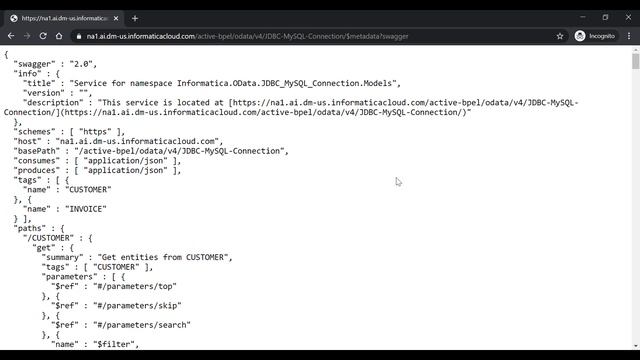Click the scrollbar down arrow
Viewport: 640px width, 360px height.
coord(636,346)
